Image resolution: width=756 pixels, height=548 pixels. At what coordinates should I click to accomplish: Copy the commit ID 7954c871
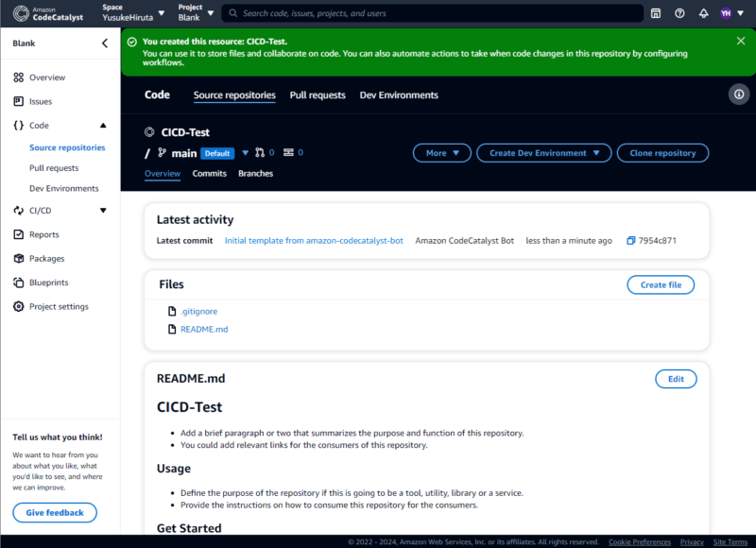point(629,240)
